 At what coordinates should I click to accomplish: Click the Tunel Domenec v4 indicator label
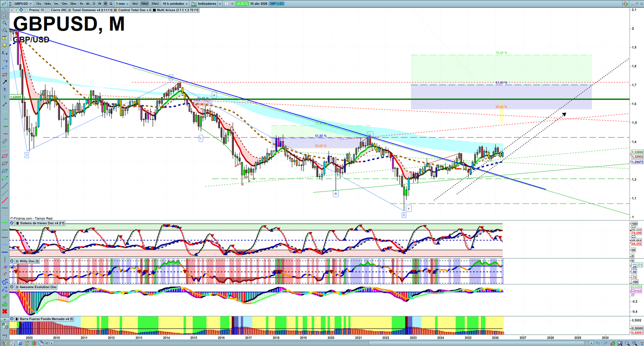[x=91, y=10]
